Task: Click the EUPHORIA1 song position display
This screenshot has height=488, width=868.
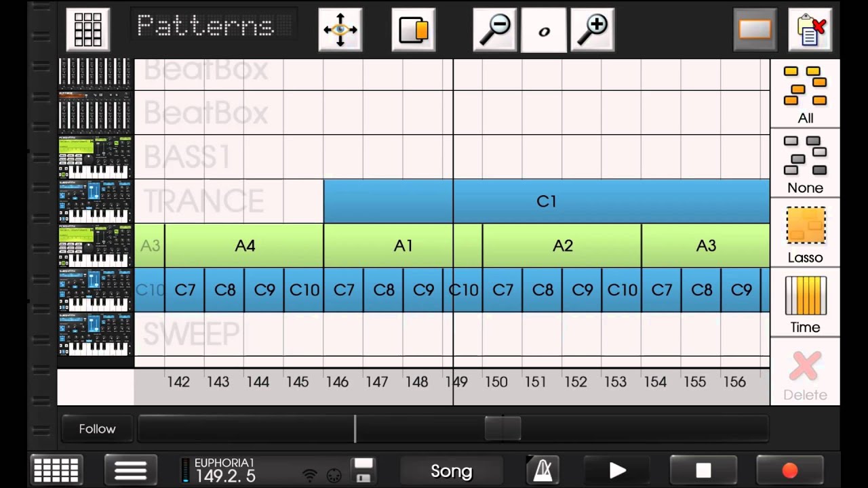Action: coord(225,470)
